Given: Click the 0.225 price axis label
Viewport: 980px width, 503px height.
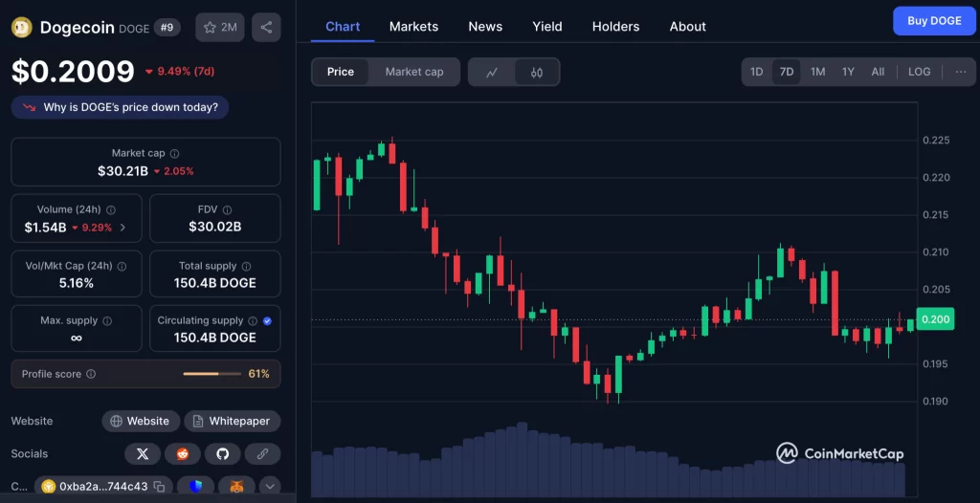Looking at the screenshot, I should point(936,140).
